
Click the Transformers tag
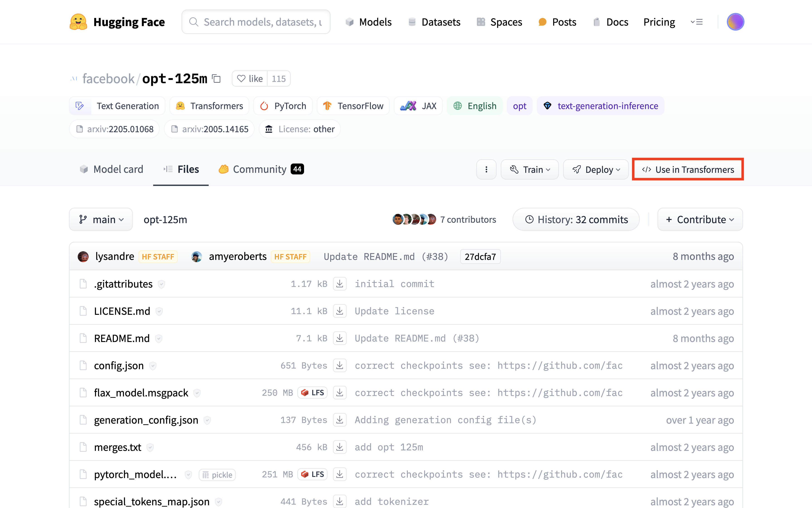point(209,106)
